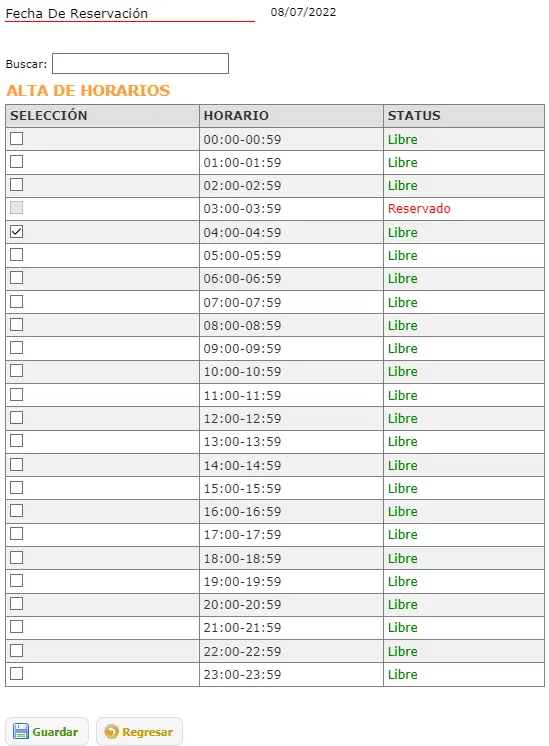Click the Reservado status of 03:00-03:59
Image resolution: width=549 pixels, height=746 pixels.
coord(419,208)
